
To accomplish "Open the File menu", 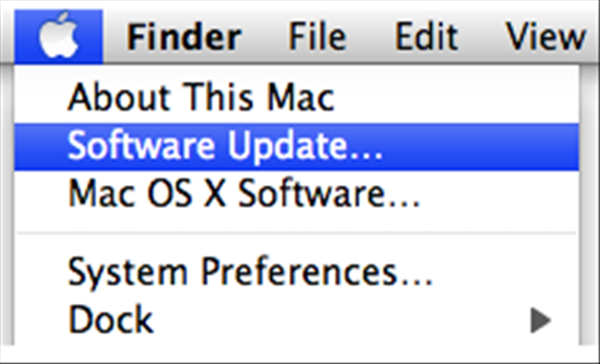I will click(x=317, y=37).
